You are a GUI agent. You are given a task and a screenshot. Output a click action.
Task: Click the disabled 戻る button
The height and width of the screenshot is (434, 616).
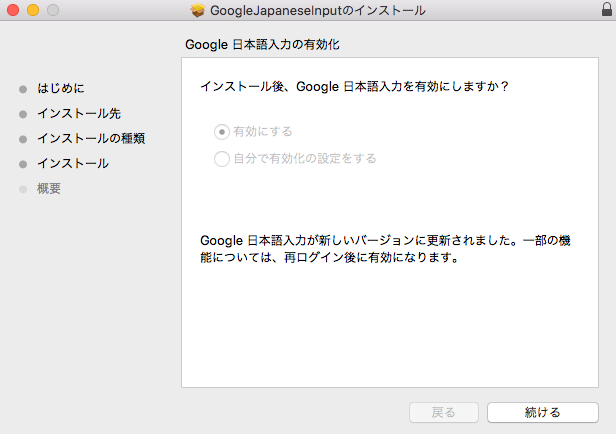(x=444, y=412)
